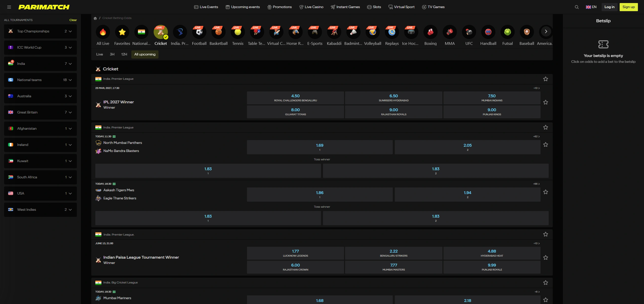Switch to the 3H time filter
The height and width of the screenshot is (304, 644).
(x=112, y=54)
